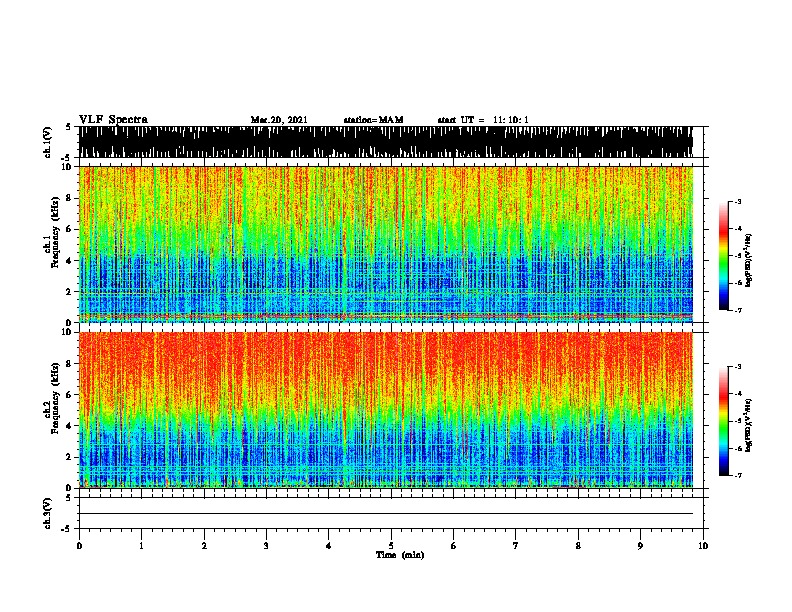The width and height of the screenshot is (792, 612).
Task: Click the "Time (min)" x-axis label
Action: click(400, 555)
